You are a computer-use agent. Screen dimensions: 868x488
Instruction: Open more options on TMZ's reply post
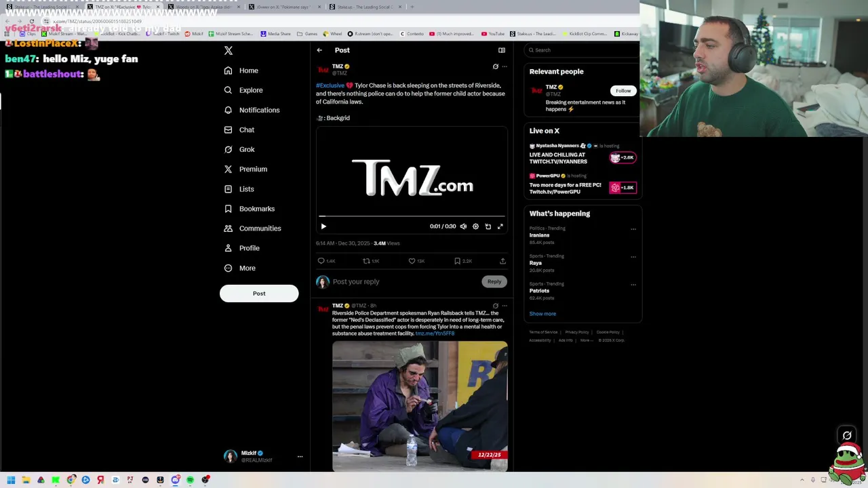click(x=504, y=306)
